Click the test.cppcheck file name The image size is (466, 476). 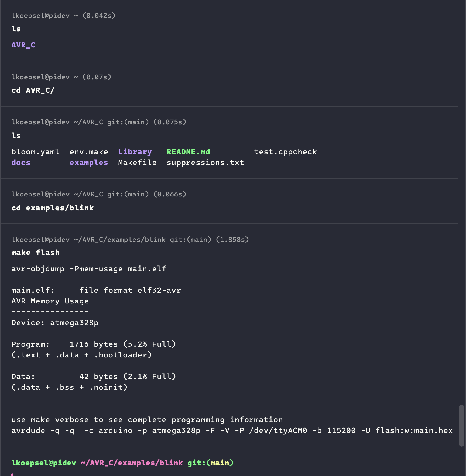coord(285,152)
